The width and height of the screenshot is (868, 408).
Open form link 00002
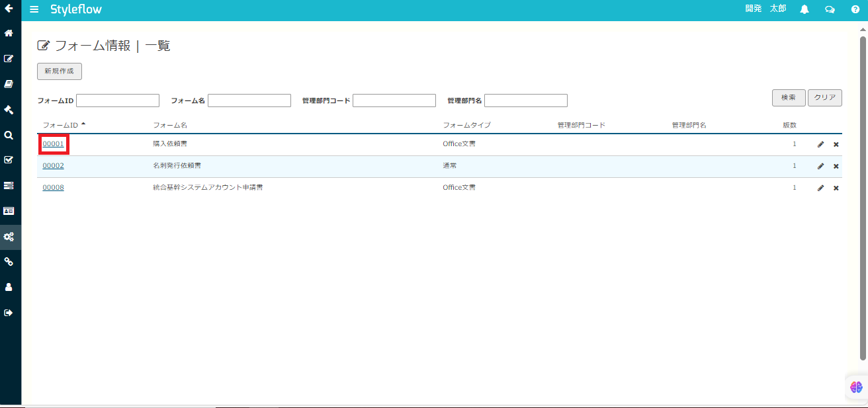click(53, 166)
